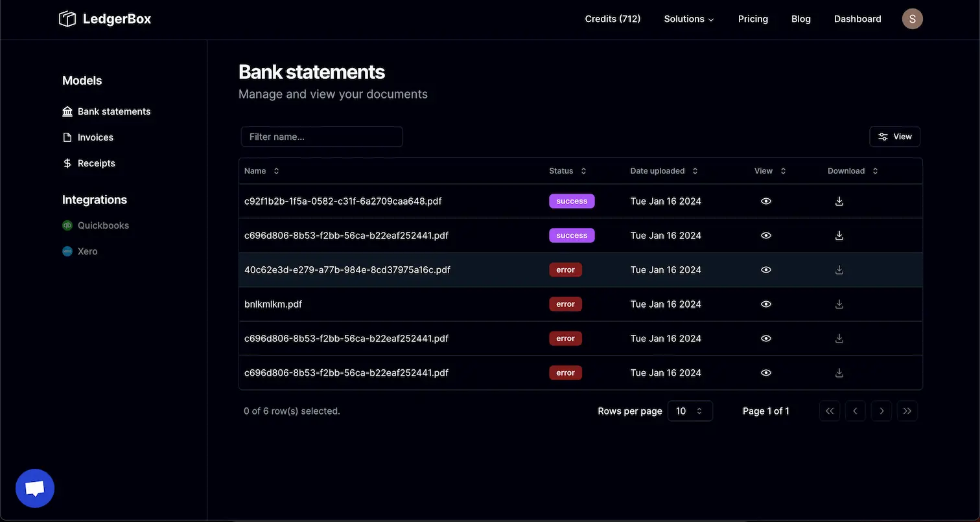Open the Quickbooks integration icon
This screenshot has height=522, width=980.
(67, 225)
